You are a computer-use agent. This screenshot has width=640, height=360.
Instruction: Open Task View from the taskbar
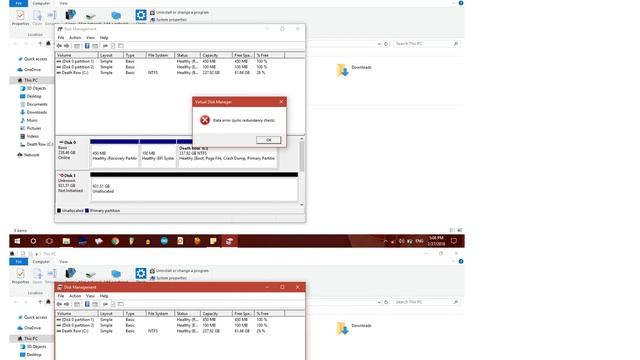coord(49,241)
